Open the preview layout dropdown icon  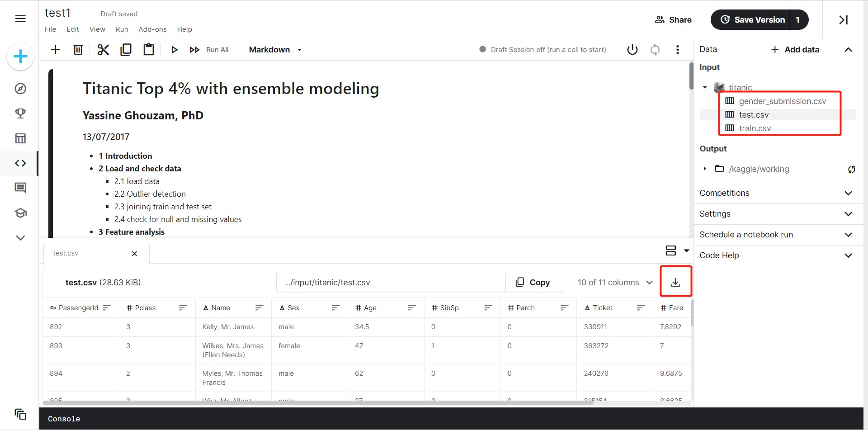[677, 250]
